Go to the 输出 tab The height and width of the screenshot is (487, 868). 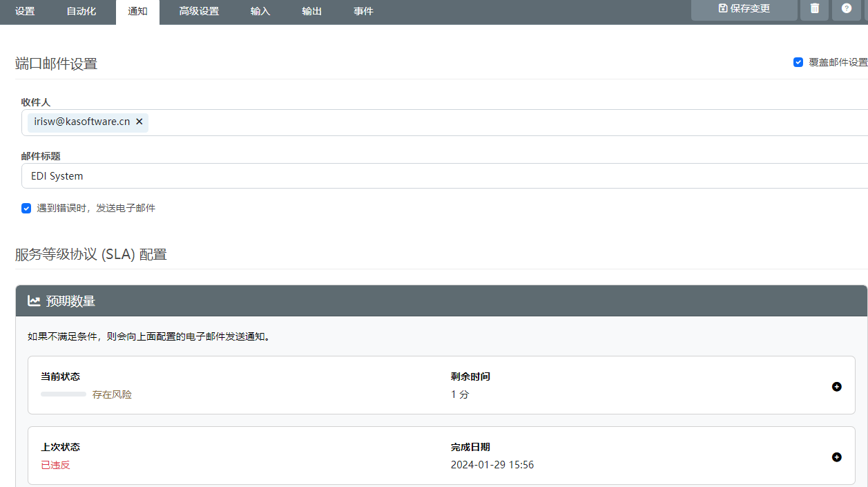coord(312,11)
